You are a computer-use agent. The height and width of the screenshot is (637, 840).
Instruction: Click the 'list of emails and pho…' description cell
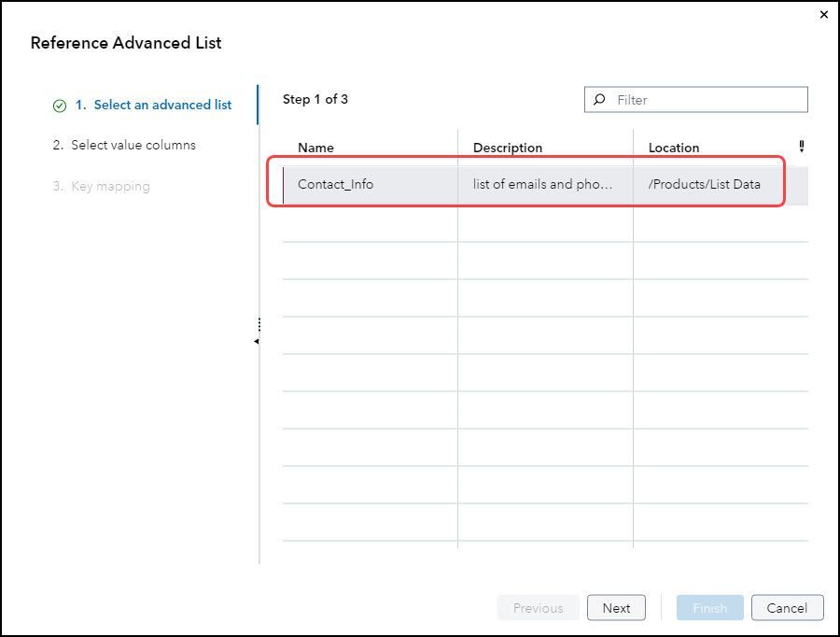(x=543, y=184)
